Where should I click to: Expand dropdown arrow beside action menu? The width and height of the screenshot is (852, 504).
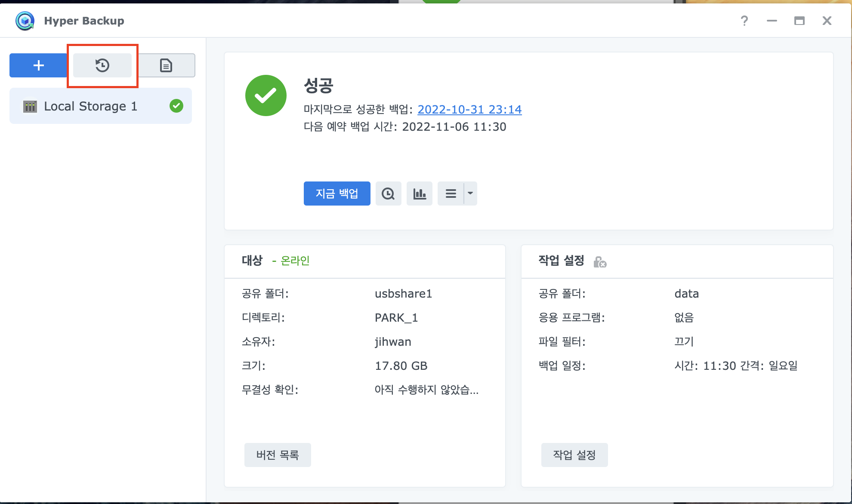pos(470,194)
